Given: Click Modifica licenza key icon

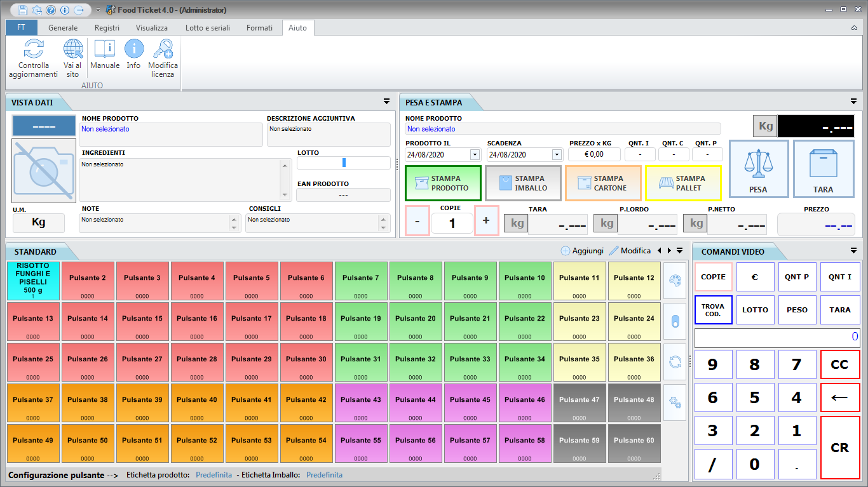Looking at the screenshot, I should (x=163, y=50).
